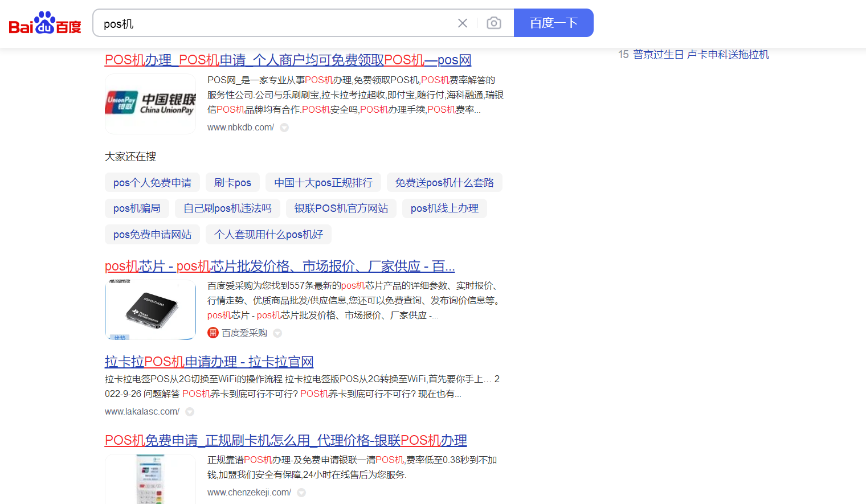866x504 pixels.
Task: Open pos机芯片批发价格 result title
Action: (x=279, y=266)
